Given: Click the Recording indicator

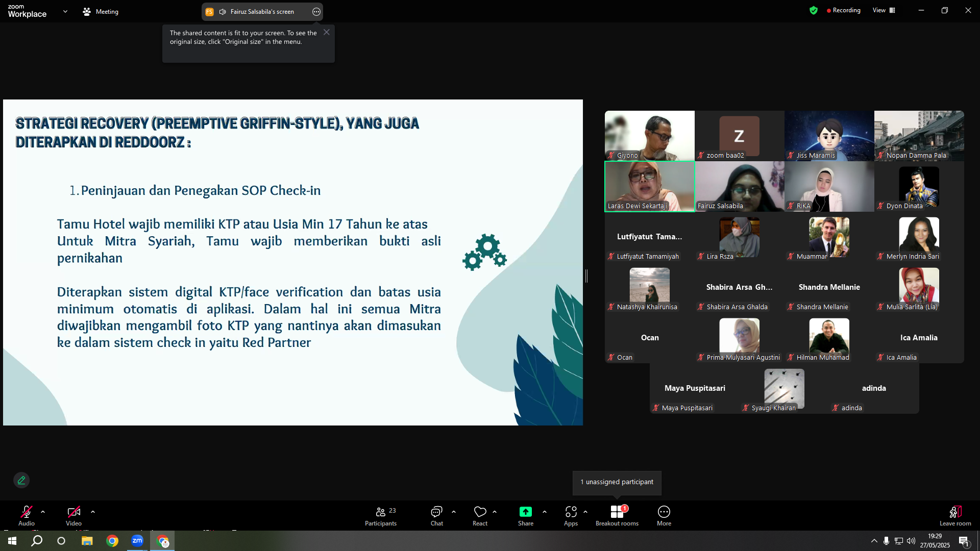Looking at the screenshot, I should 843,10.
